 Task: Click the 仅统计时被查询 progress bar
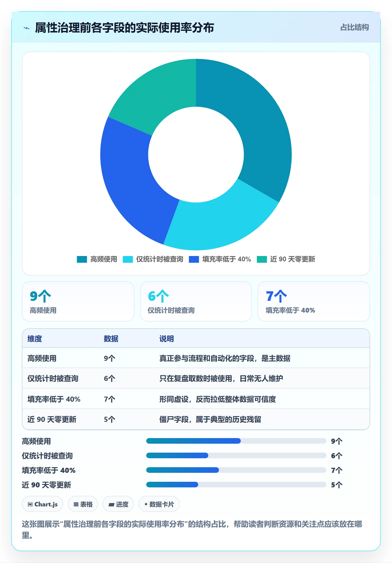click(236, 455)
